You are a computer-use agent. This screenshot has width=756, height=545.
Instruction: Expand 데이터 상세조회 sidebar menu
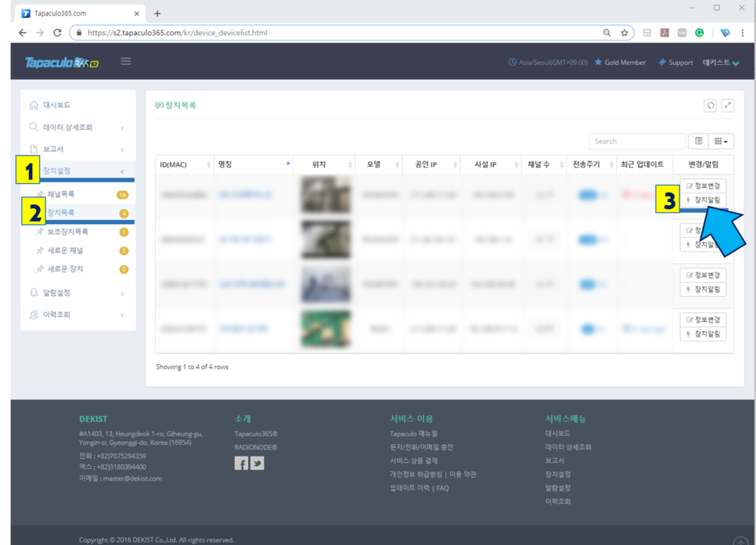[x=77, y=127]
